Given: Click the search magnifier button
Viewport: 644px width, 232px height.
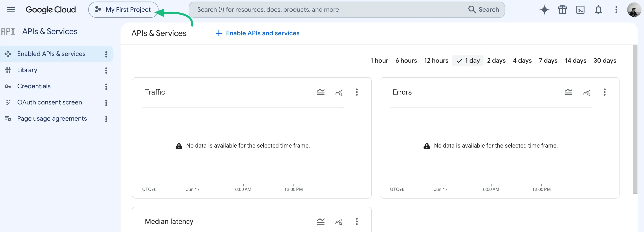Looking at the screenshot, I should tap(483, 9).
